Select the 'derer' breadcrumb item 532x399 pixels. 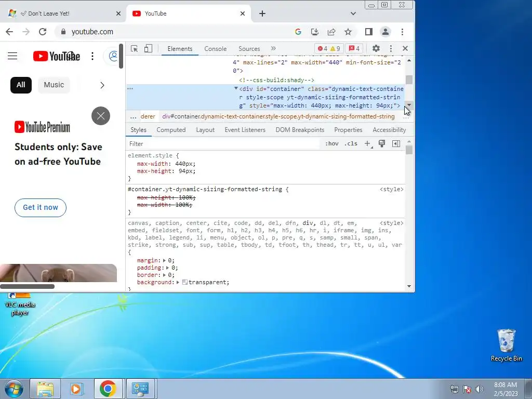[148, 116]
